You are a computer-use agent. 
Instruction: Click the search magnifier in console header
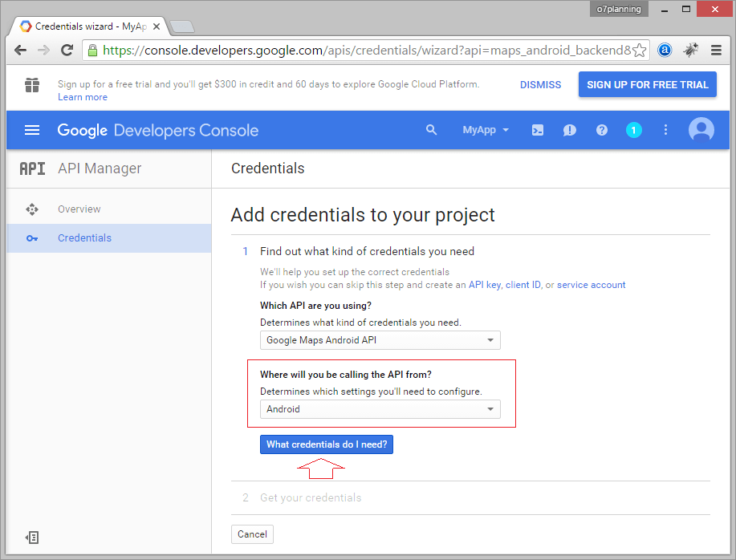coord(431,130)
